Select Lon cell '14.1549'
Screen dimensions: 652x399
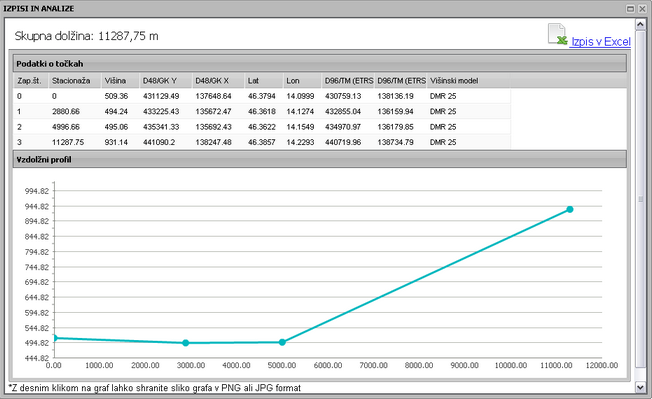(300, 127)
